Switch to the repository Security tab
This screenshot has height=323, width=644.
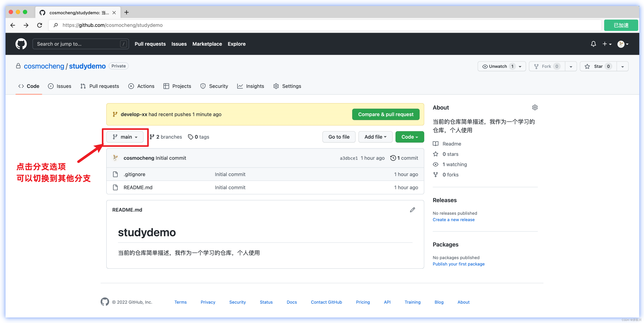coord(214,86)
